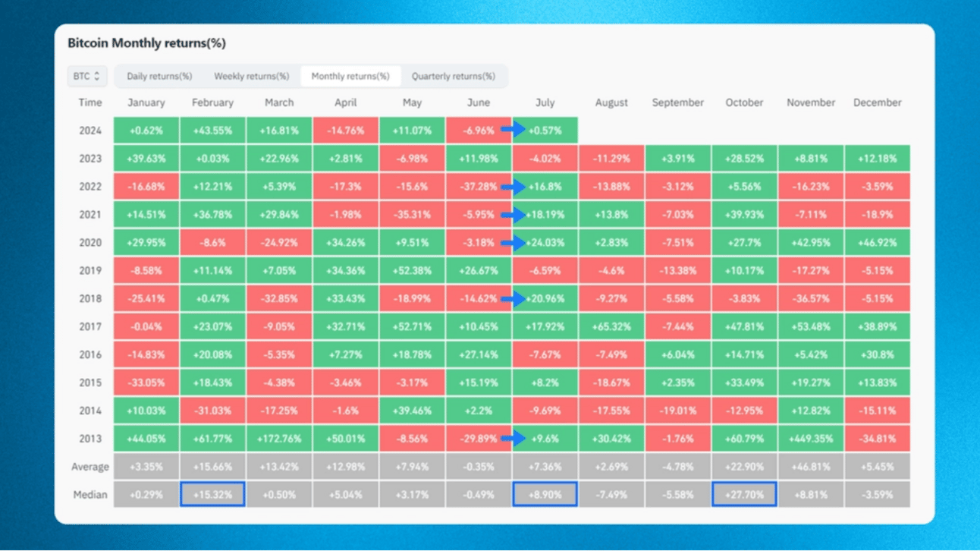Click the 2017 row label
Screen dimensions: 980x551
[x=90, y=326]
